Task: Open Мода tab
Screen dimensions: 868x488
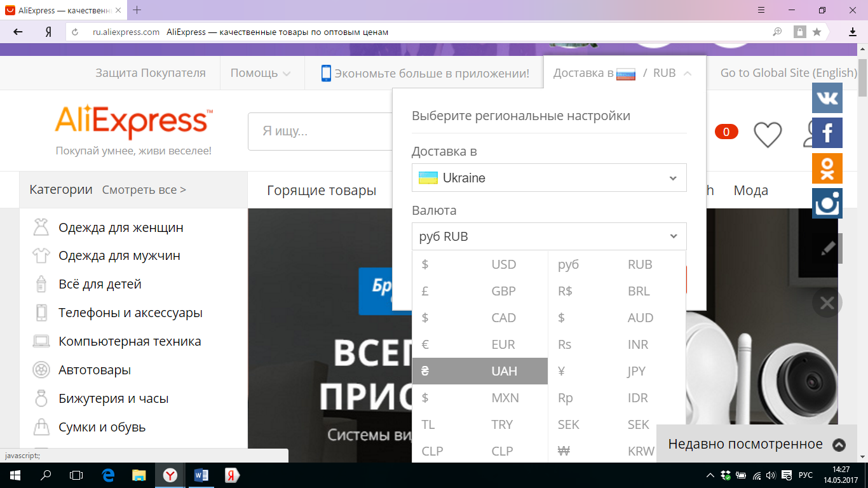Action: click(x=751, y=190)
